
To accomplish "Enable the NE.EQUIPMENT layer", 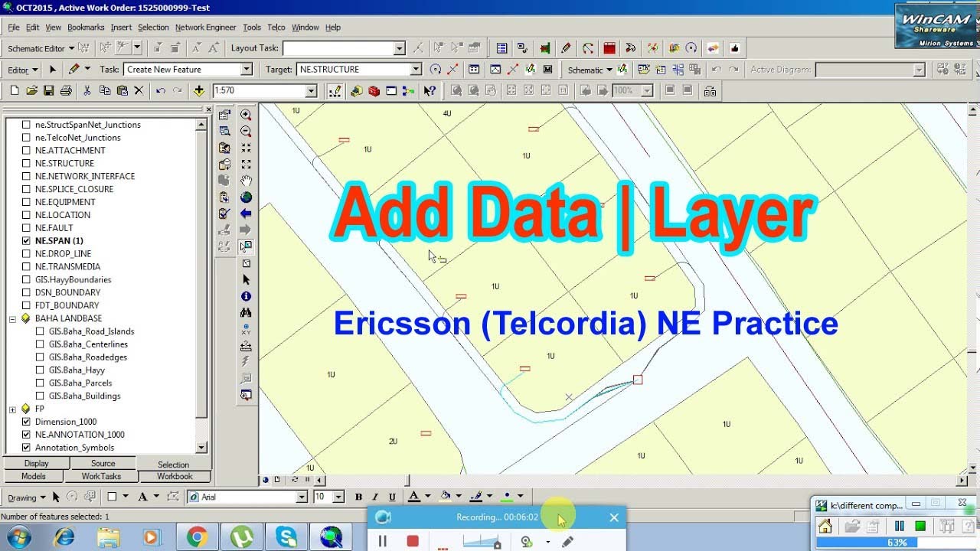I will click(26, 202).
